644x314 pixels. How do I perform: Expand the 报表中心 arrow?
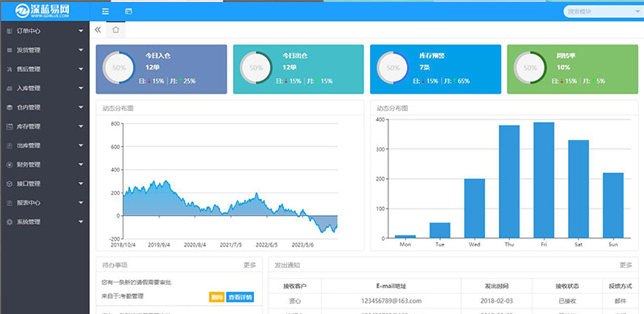81,202
